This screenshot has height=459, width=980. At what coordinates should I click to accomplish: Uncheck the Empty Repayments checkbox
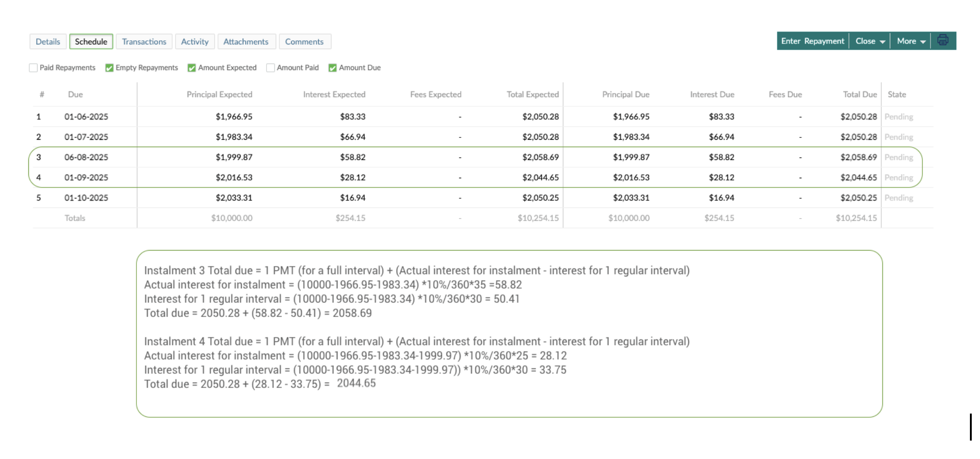[x=109, y=68]
